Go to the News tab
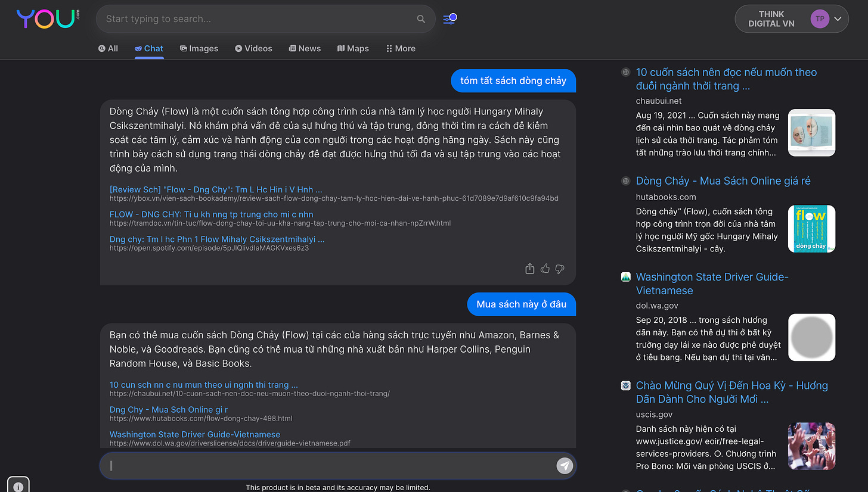Viewport: 868px width, 492px height. [x=305, y=49]
